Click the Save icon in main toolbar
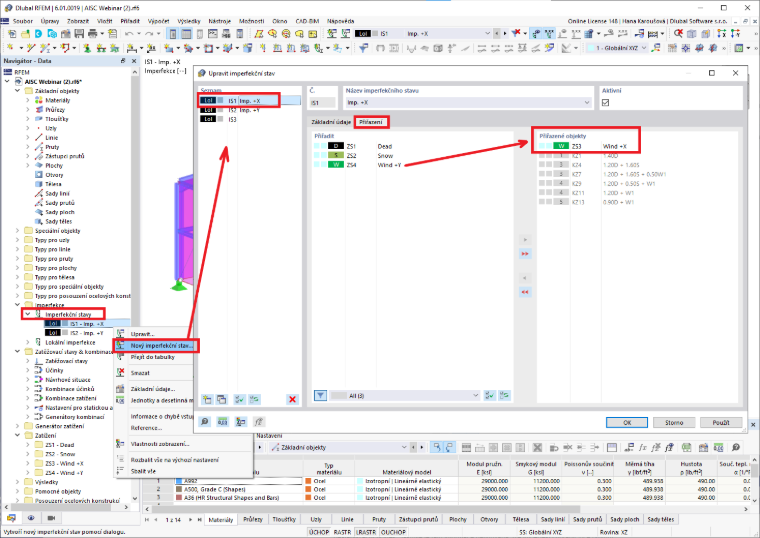The image size is (760, 538). 79,33
